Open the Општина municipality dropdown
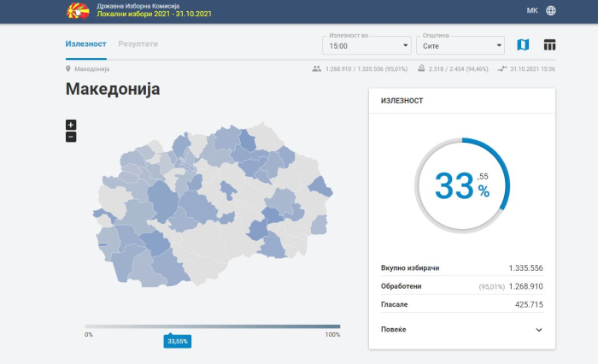This screenshot has height=364, width=598. pos(460,45)
